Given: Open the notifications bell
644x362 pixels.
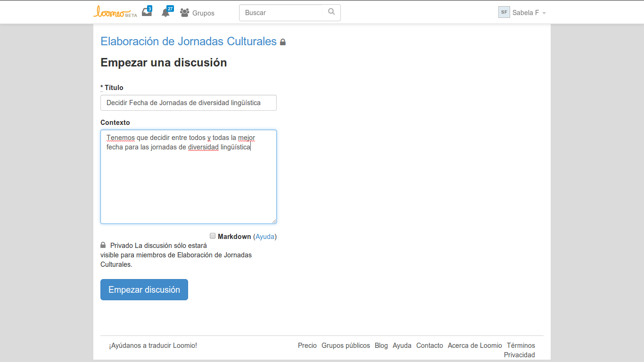Looking at the screenshot, I should pos(165,13).
